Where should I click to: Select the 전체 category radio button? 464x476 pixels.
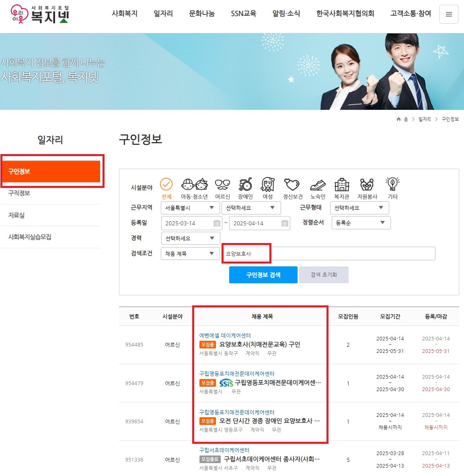[166, 185]
